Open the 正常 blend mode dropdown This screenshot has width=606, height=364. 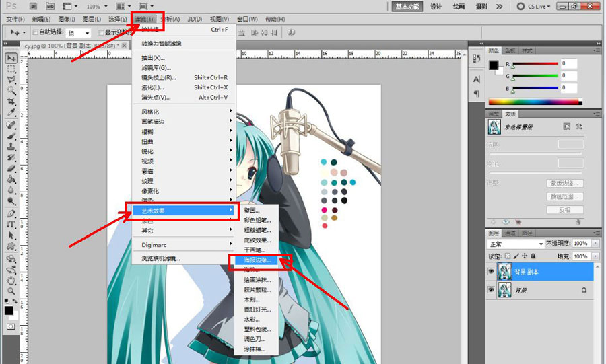coord(516,244)
